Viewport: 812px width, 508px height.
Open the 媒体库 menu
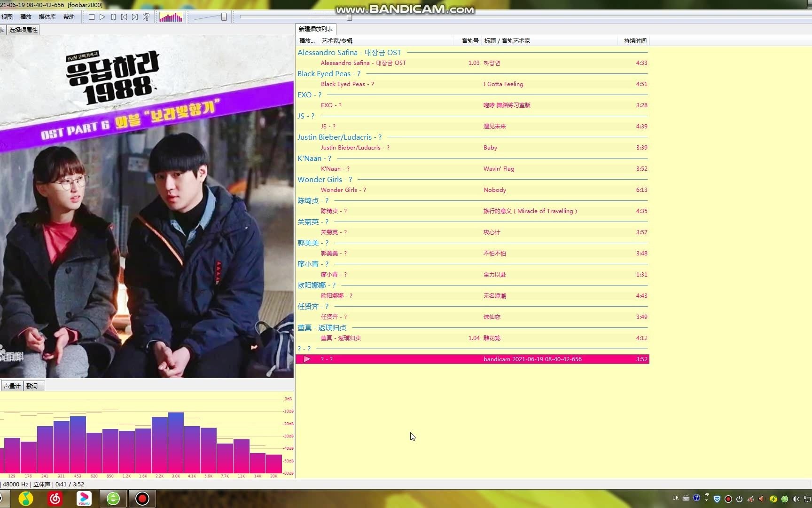[47, 17]
